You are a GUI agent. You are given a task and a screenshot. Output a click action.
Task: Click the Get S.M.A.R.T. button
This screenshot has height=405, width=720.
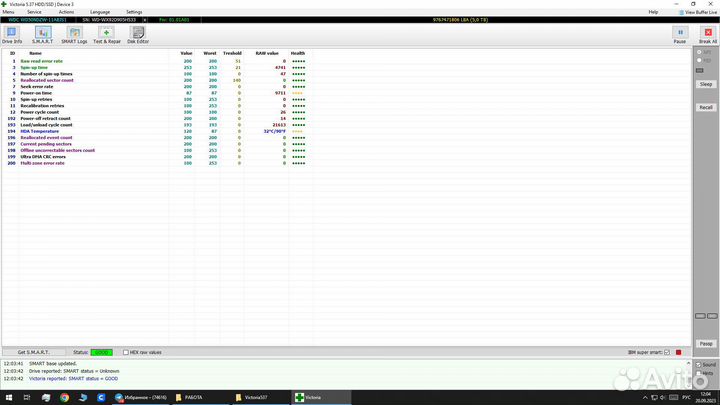[35, 352]
